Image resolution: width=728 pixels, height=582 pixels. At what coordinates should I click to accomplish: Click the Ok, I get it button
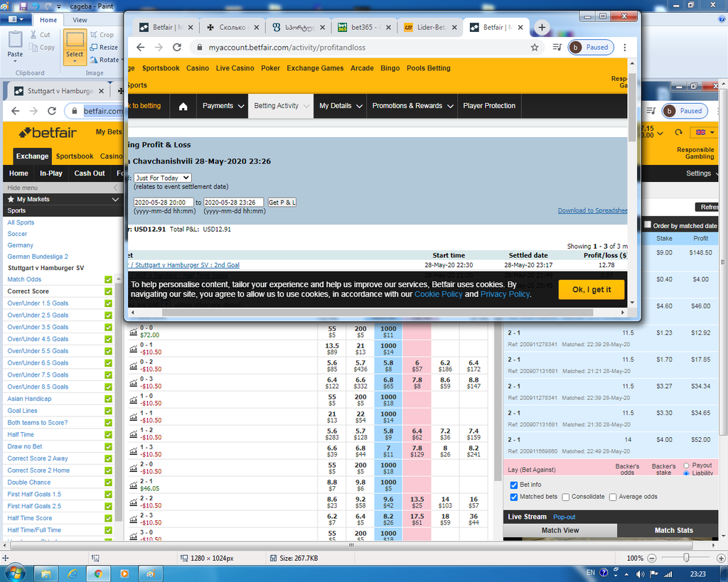tap(591, 290)
